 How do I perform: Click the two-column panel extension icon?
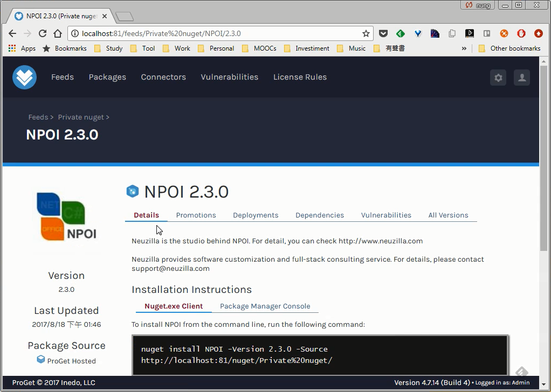[487, 33]
